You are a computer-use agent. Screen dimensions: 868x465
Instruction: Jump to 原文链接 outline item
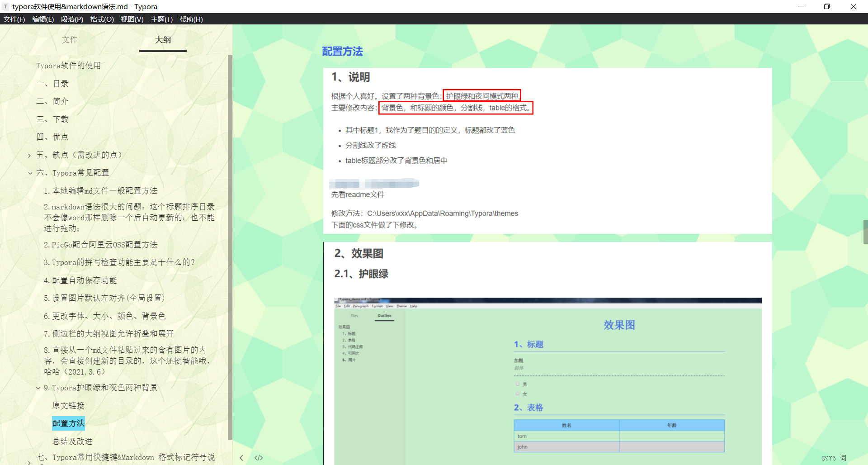(68, 406)
